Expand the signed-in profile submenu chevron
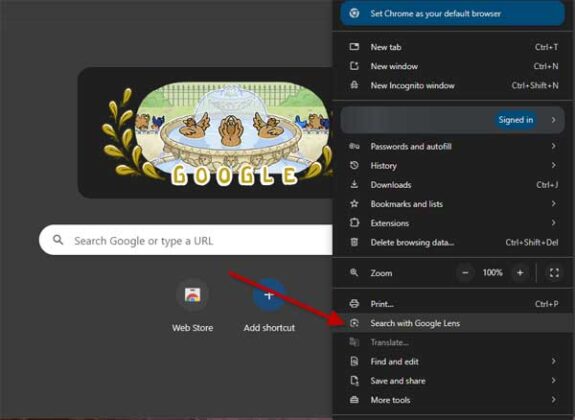The height and width of the screenshot is (420, 575). click(554, 120)
